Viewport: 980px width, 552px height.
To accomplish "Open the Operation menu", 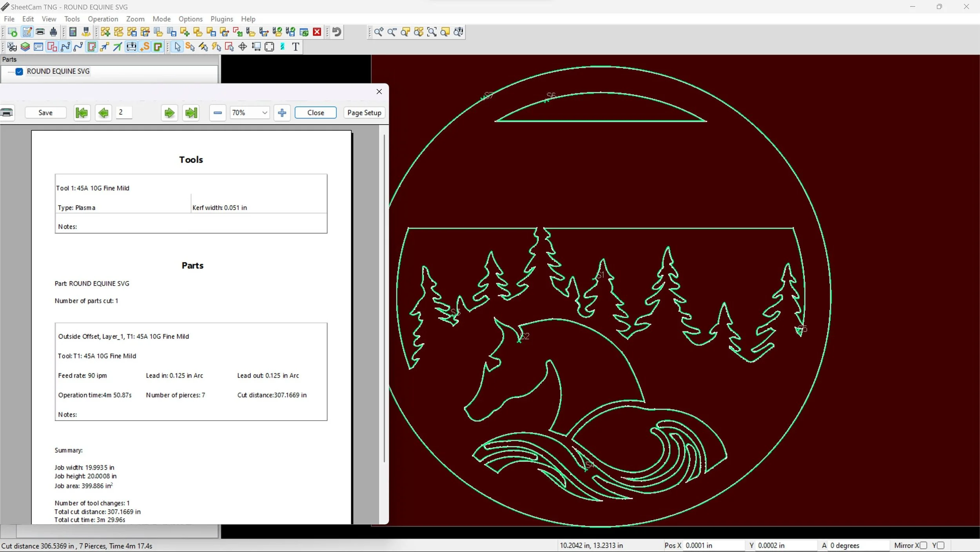I will (103, 19).
